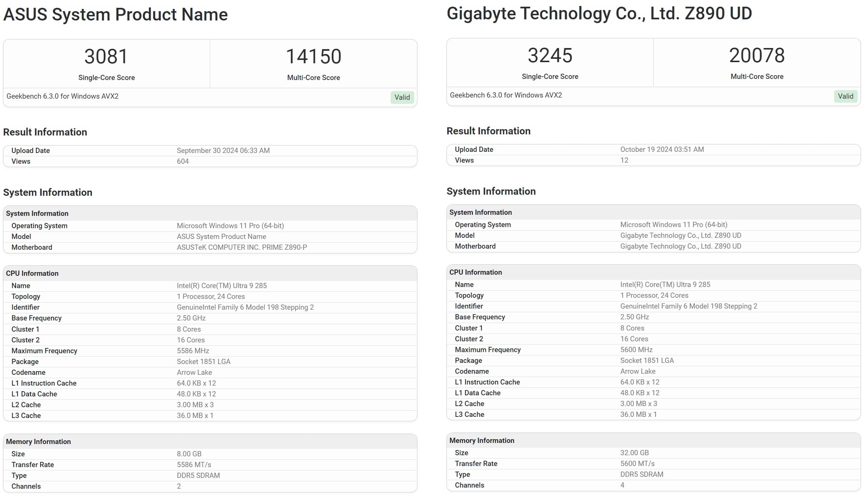The height and width of the screenshot is (498, 868).
Task: Click the Gigabyte single-core score 3245
Action: point(550,55)
